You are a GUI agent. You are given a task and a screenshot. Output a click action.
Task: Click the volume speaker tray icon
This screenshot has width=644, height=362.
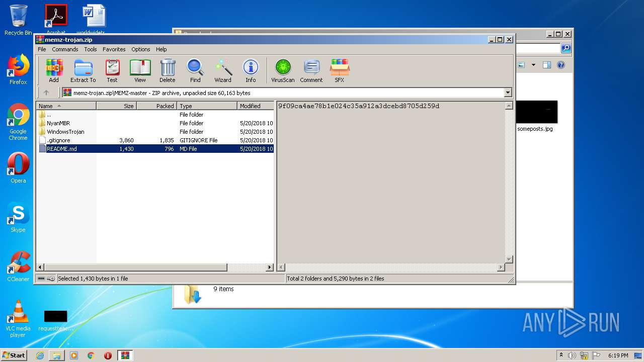[572, 355]
